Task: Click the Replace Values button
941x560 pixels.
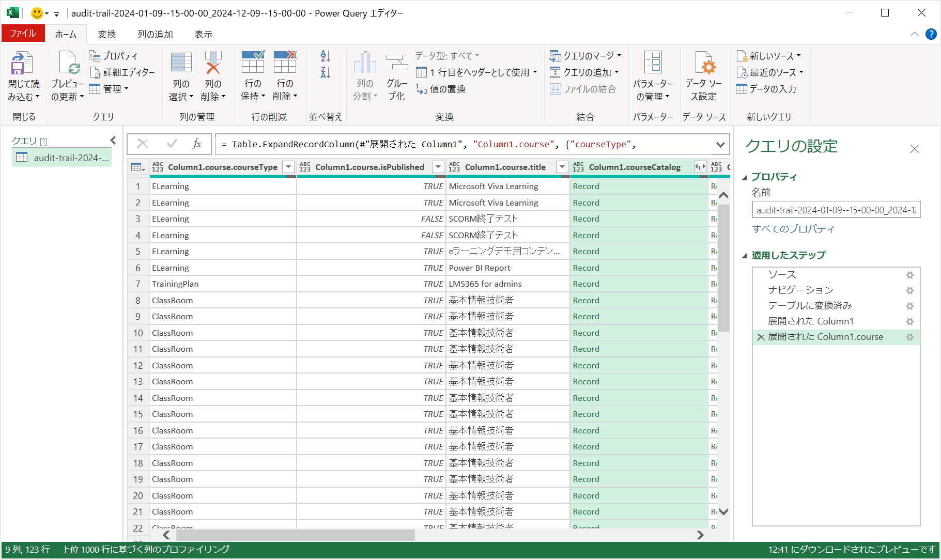Action: click(x=441, y=89)
